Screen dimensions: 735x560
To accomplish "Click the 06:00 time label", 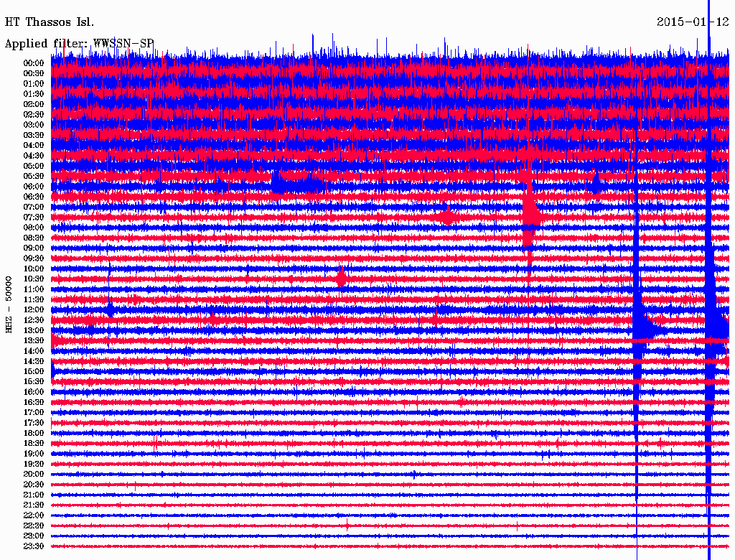I will click(x=34, y=187).
